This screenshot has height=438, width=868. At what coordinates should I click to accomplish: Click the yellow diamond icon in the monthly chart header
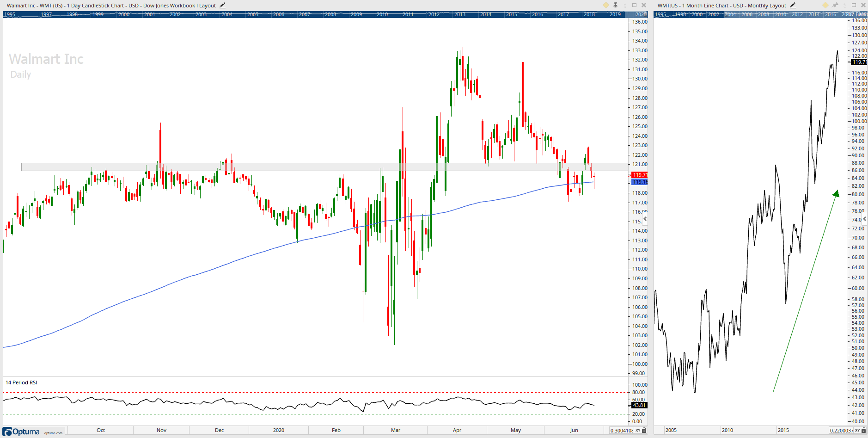[825, 5]
